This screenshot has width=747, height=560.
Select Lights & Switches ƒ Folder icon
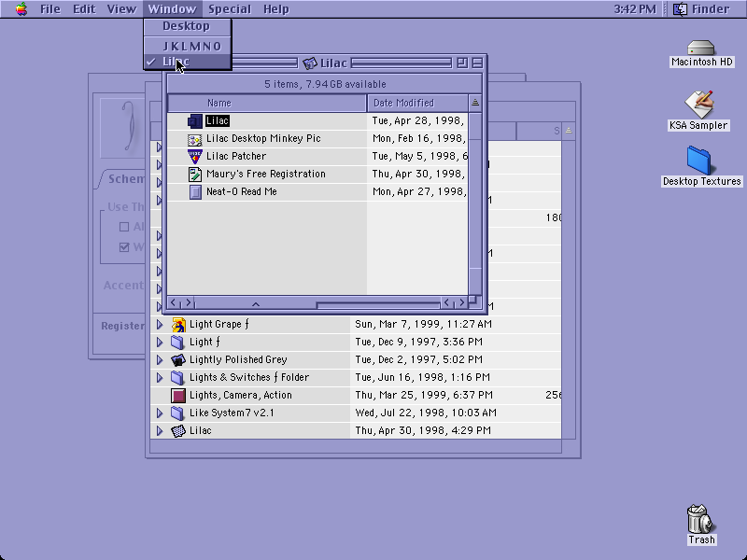tap(177, 378)
